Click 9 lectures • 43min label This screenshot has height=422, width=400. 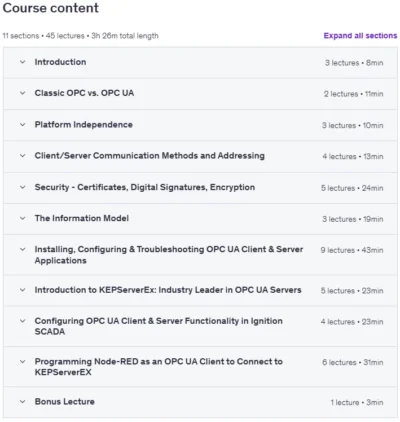(x=352, y=250)
